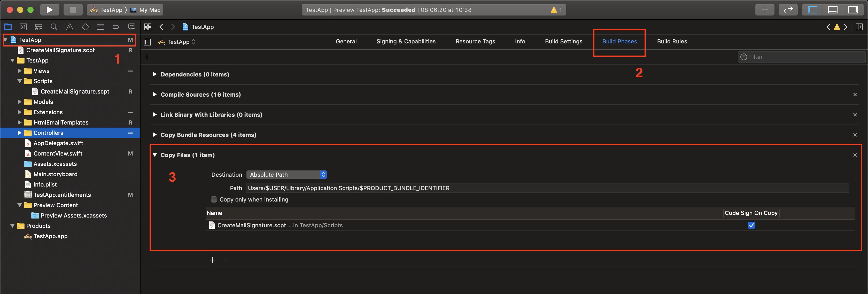
Task: Open the Breakpoint navigator icon
Action: click(x=116, y=27)
